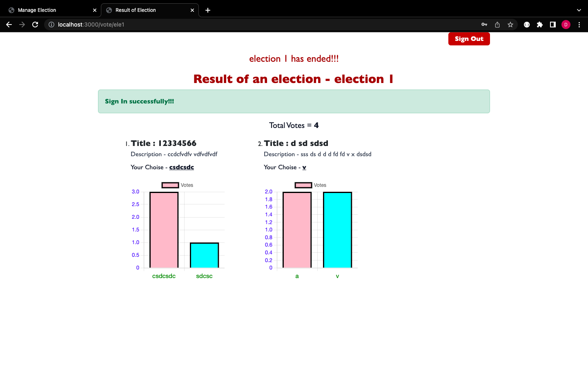Screen dimensions: 588x368
Task: Open the browser extensions puzzle icon
Action: pos(540,25)
